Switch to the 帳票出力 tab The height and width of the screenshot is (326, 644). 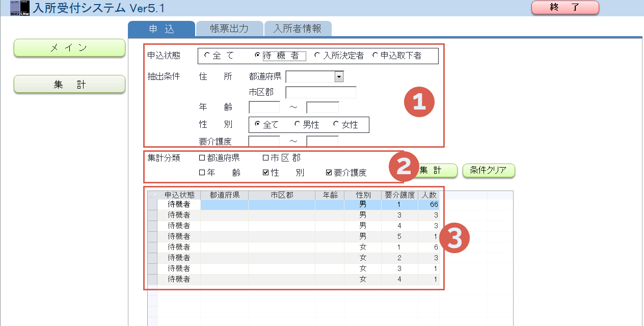coord(229,29)
